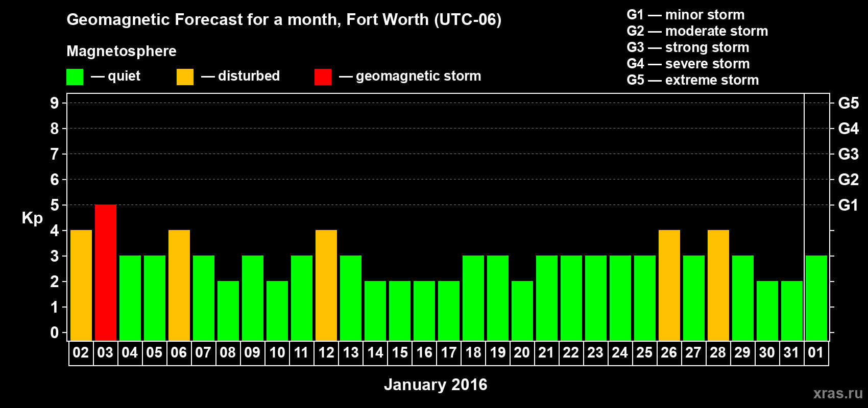Image resolution: width=868 pixels, height=408 pixels.
Task: Click date label 21 on the axis
Action: click(x=546, y=352)
